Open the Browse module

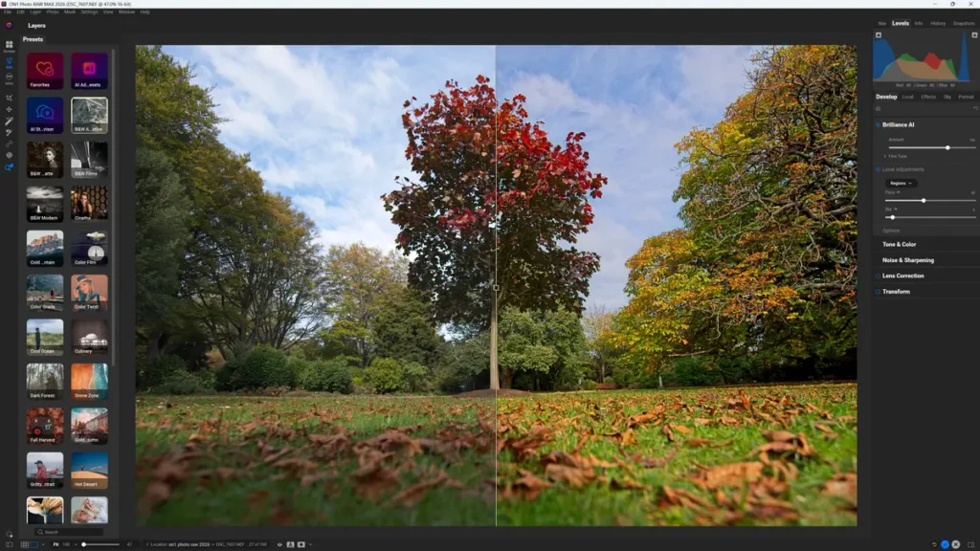click(x=9, y=46)
